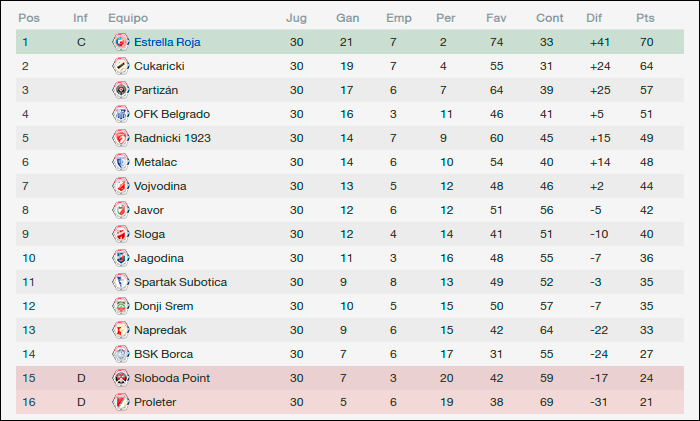The image size is (700, 421).
Task: Click the Jagodina club badge
Action: point(121,258)
